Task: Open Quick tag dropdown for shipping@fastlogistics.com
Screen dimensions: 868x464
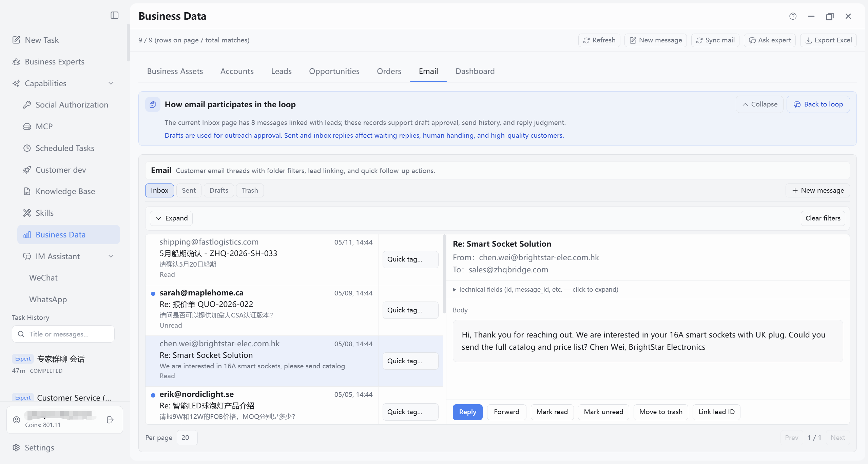Action: tap(410, 259)
